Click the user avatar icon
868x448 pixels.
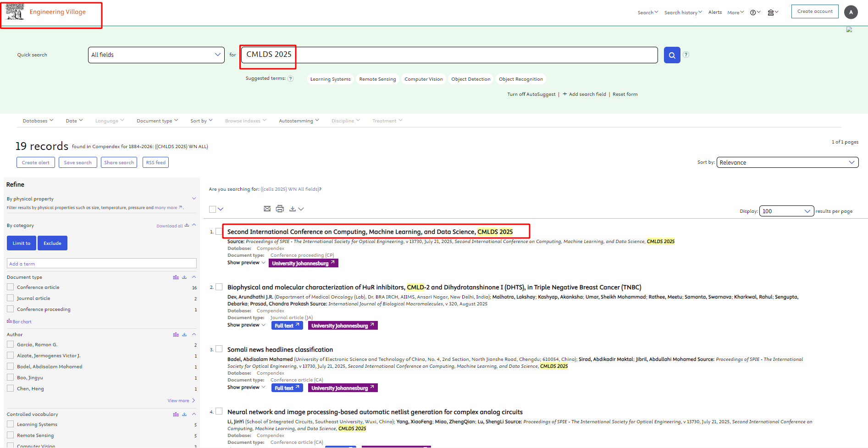(851, 12)
